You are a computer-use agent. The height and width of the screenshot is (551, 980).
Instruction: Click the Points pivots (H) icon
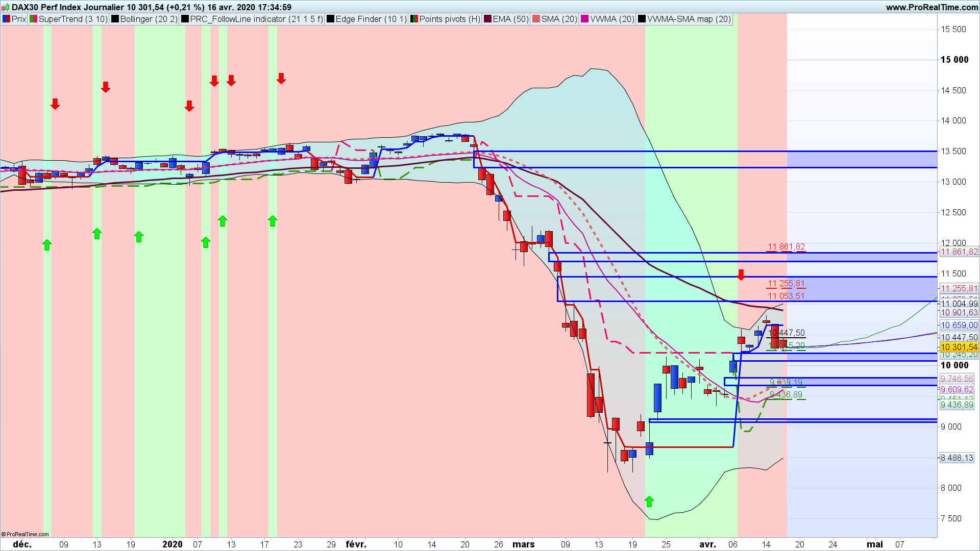[414, 19]
